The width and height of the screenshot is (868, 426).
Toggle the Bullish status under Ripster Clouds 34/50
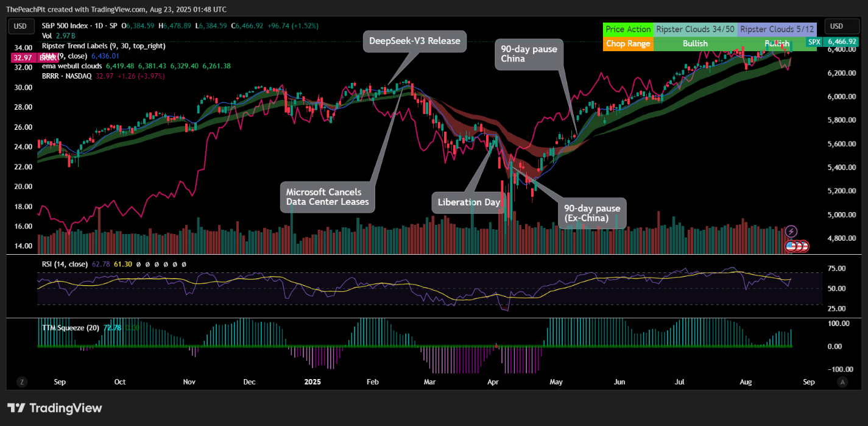pyautogui.click(x=694, y=43)
